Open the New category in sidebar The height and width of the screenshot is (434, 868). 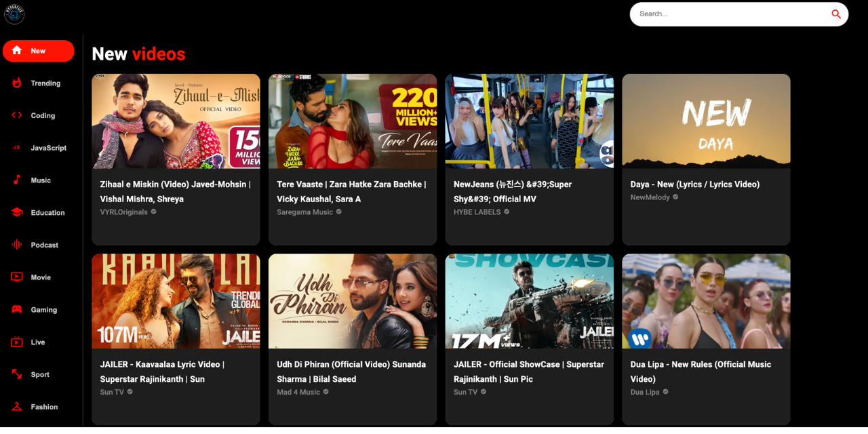pyautogui.click(x=39, y=51)
